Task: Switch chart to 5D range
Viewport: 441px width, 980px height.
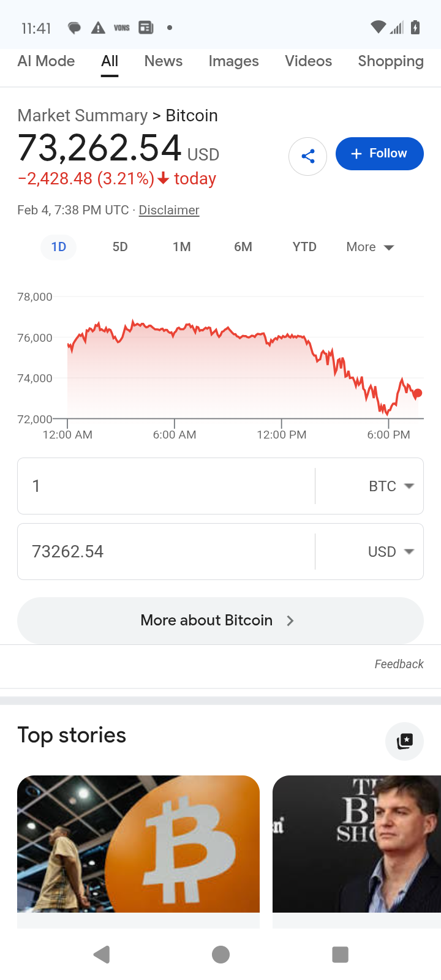Action: point(120,247)
